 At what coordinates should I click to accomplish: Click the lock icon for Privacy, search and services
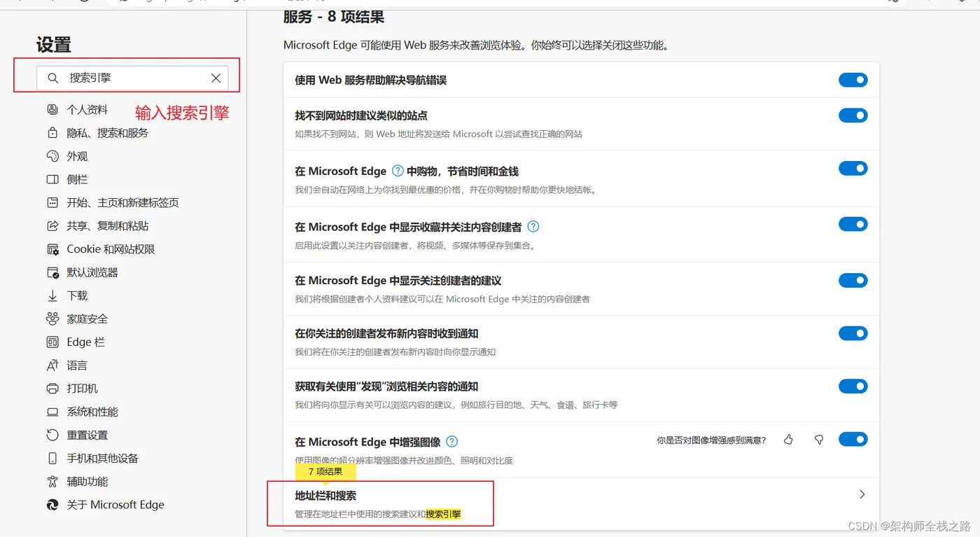[x=52, y=133]
